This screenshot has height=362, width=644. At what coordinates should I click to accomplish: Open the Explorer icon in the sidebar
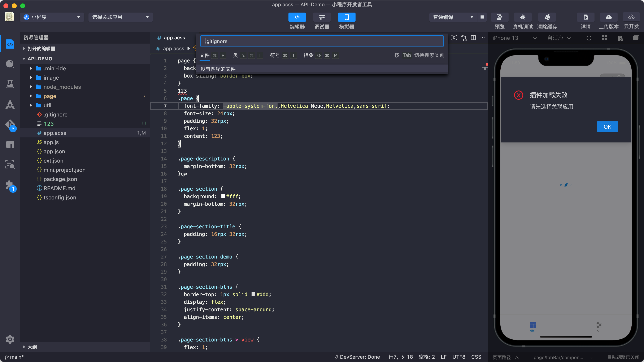(10, 44)
